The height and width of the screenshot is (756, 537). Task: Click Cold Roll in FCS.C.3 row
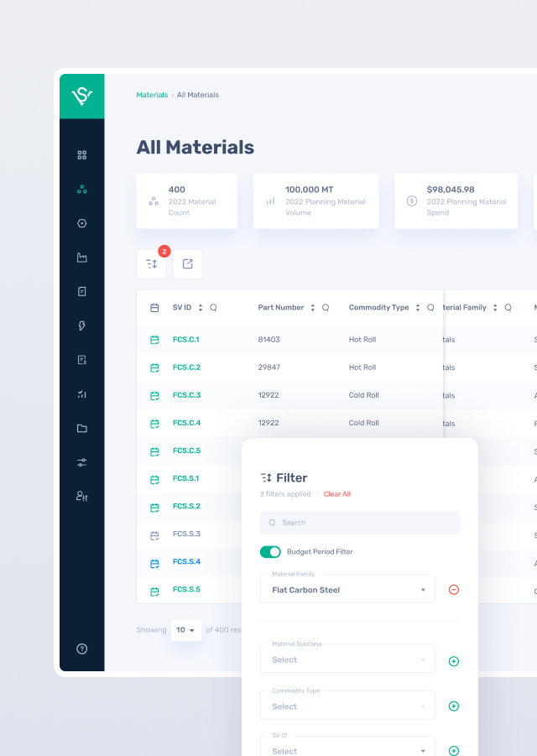tap(364, 395)
